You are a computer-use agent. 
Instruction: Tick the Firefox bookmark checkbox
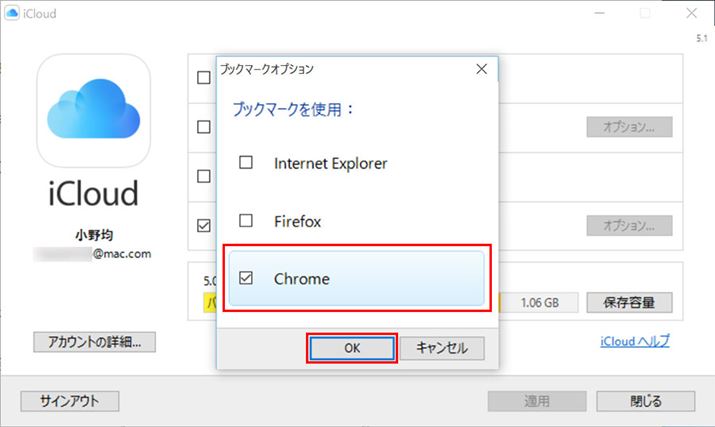tap(246, 220)
